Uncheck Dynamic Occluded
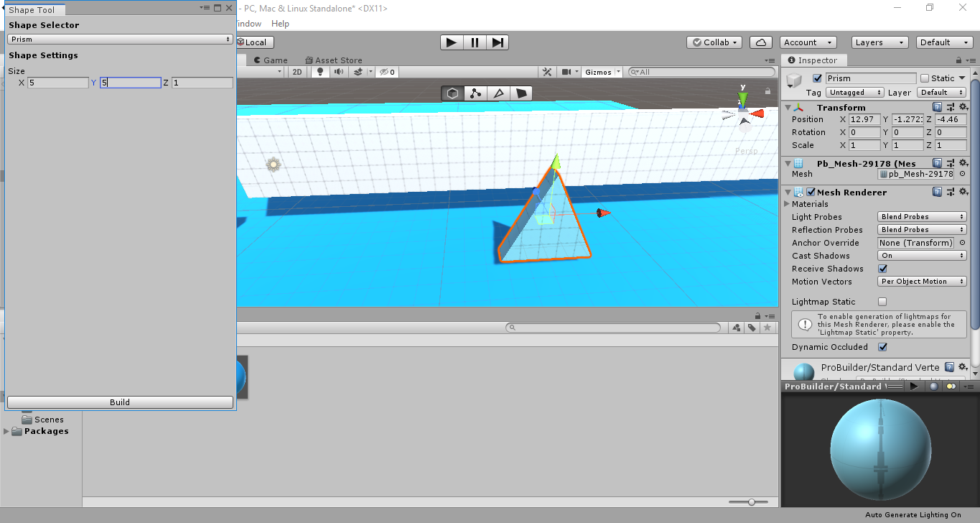 coord(882,346)
